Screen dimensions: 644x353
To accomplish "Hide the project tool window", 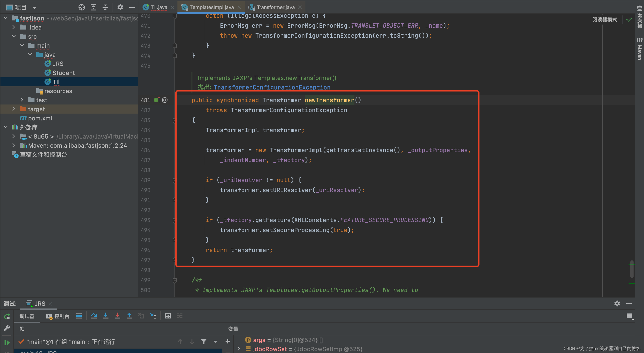I will [132, 7].
